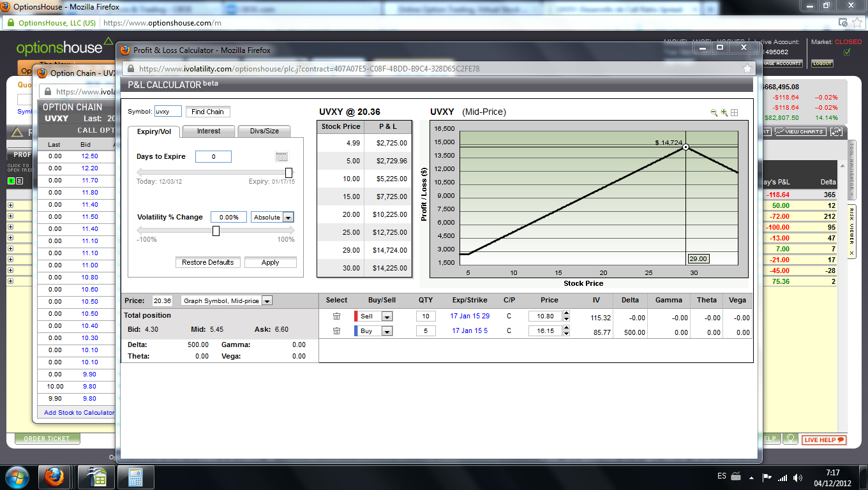
Task: Open the Risk Viewer side tab
Action: coord(851,232)
